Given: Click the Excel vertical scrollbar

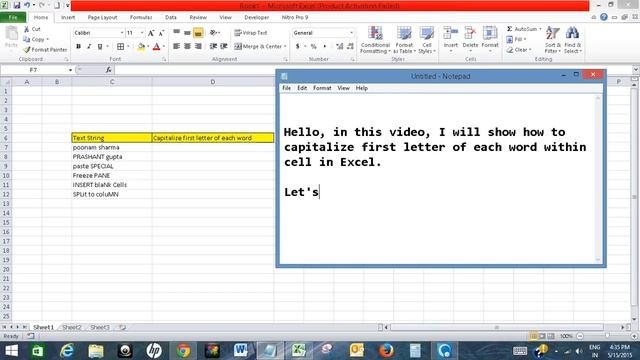Looking at the screenshot, I should click(634, 197).
